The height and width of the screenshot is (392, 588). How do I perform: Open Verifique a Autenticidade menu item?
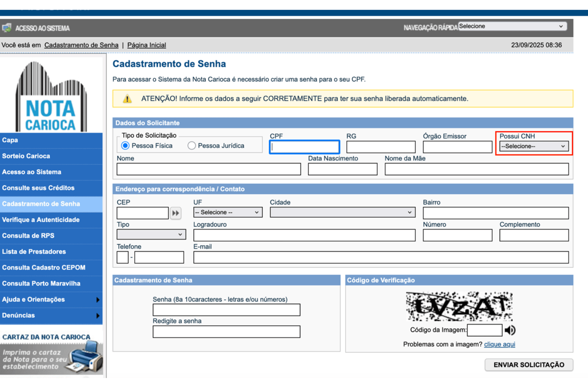pos(51,220)
